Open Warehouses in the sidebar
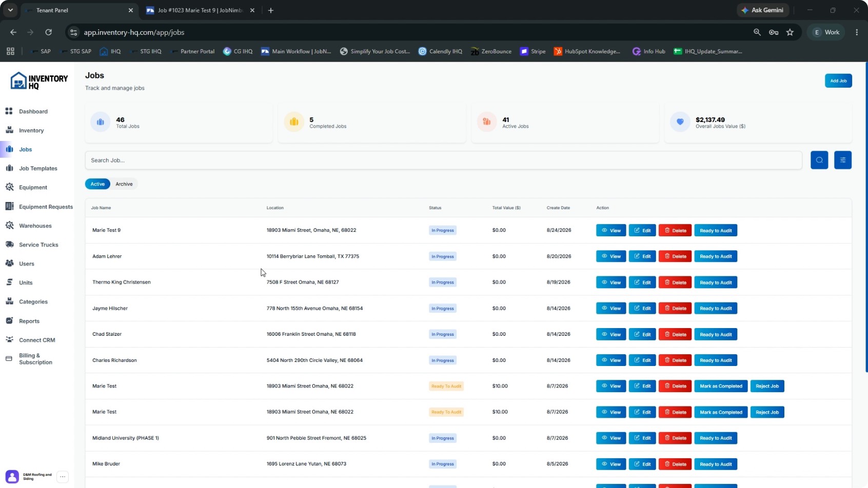Screen dimensions: 868x488 pyautogui.click(x=35, y=226)
